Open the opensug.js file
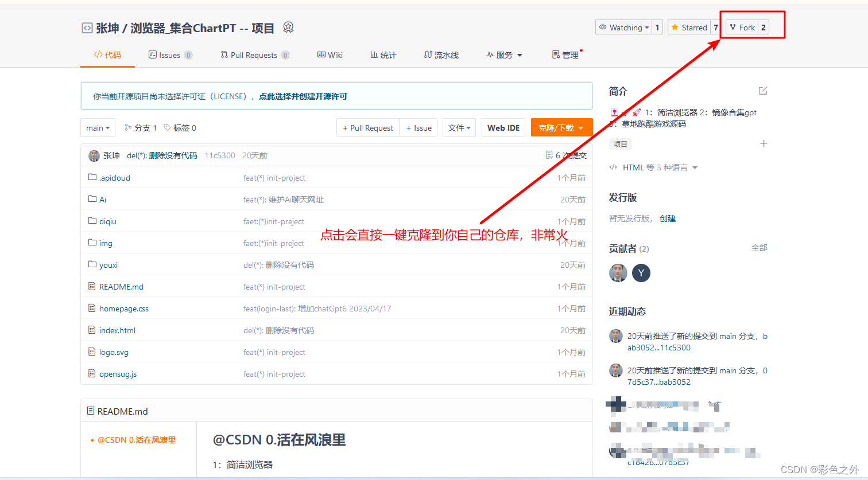Screen dimensions: 868x480 [x=118, y=374]
